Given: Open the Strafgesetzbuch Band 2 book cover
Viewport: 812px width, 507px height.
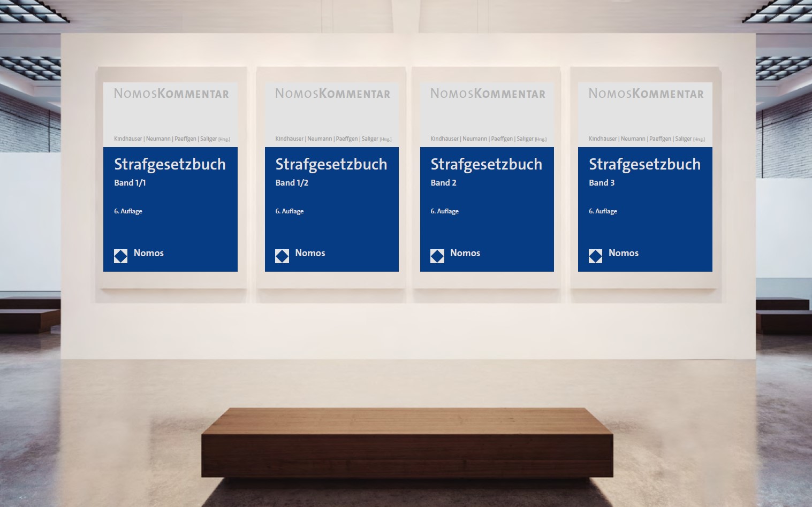Looking at the screenshot, I should pyautogui.click(x=487, y=177).
